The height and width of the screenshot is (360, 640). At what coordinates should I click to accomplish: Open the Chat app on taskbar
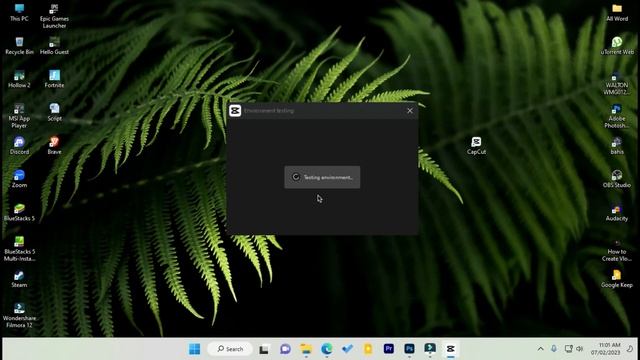click(x=285, y=349)
